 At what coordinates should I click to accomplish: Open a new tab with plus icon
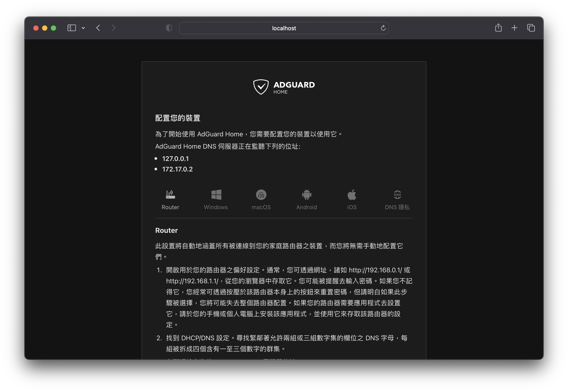(x=514, y=28)
